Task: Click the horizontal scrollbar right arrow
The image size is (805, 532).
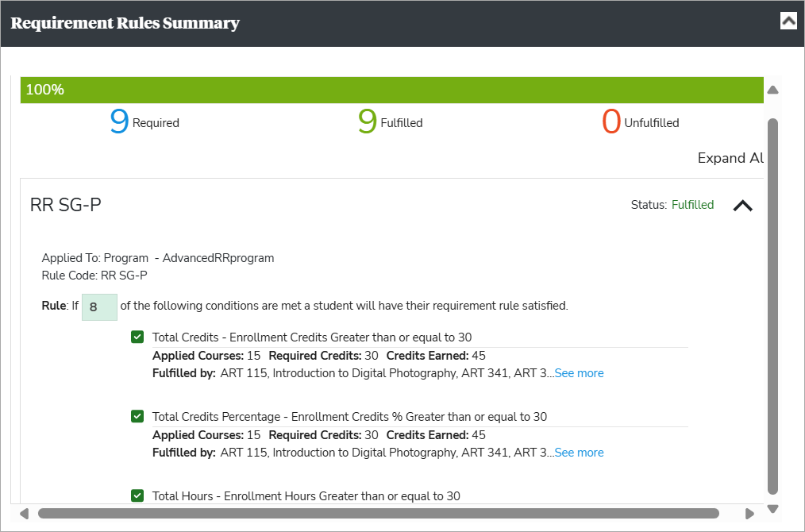Action: 749,513
